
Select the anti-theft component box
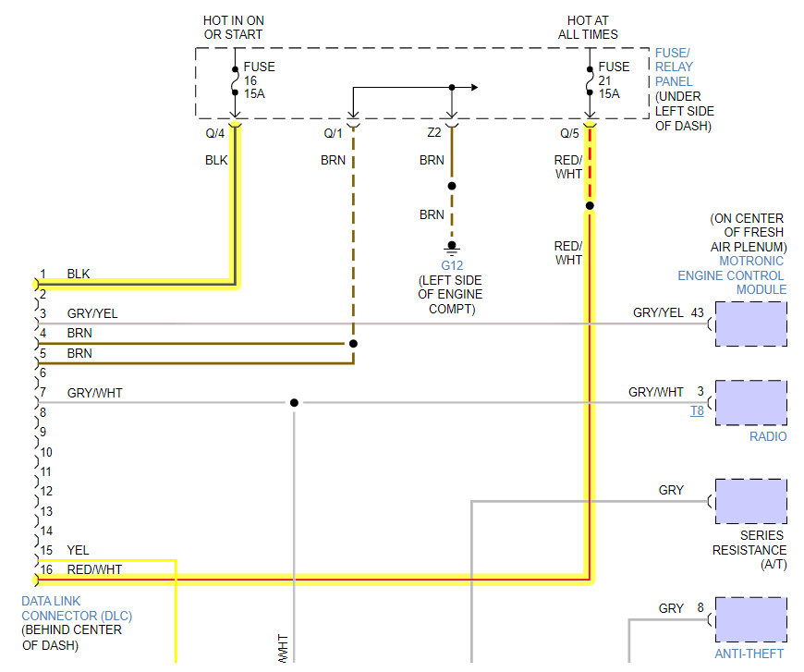(x=751, y=619)
